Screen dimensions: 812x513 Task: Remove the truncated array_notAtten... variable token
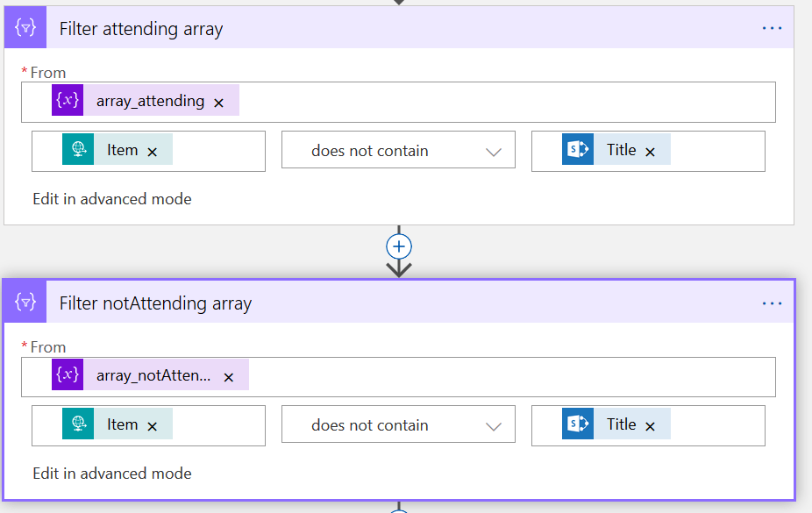[229, 377]
